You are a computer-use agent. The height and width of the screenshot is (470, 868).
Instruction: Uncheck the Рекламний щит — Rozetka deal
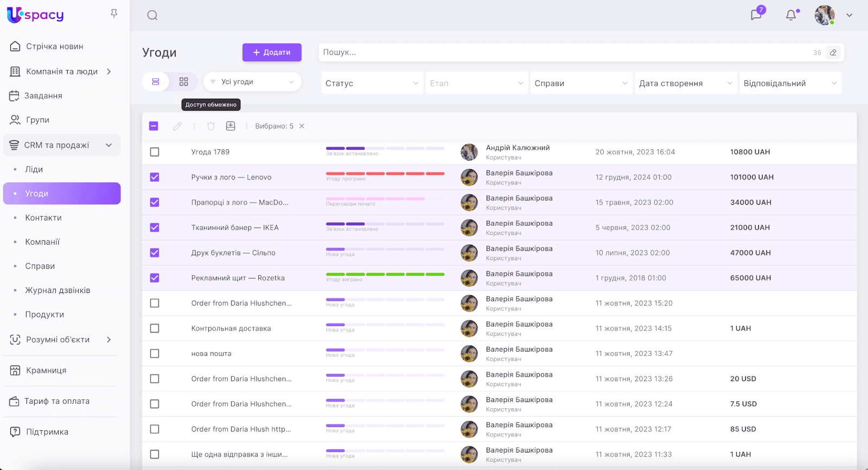pos(155,278)
